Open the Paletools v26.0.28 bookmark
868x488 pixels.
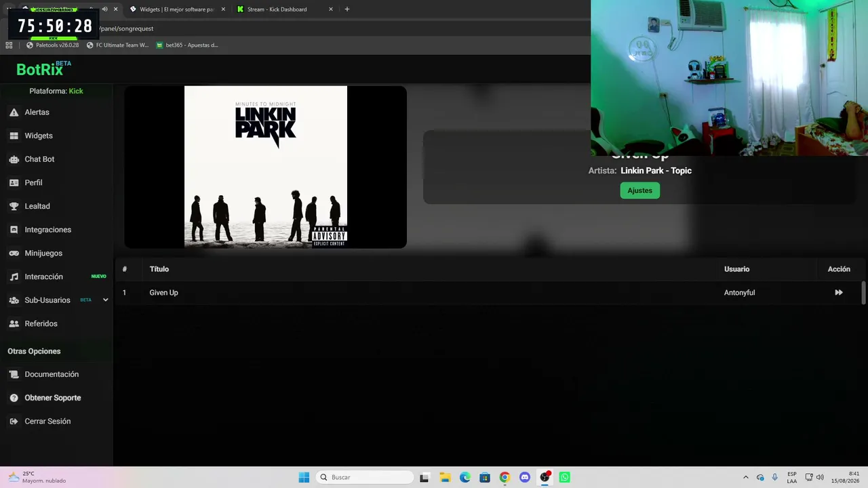[52, 45]
